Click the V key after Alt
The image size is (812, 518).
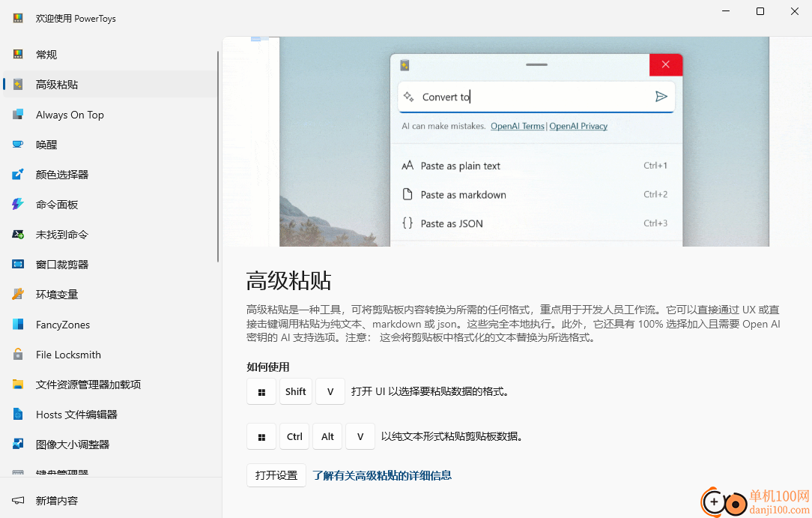pyautogui.click(x=360, y=437)
